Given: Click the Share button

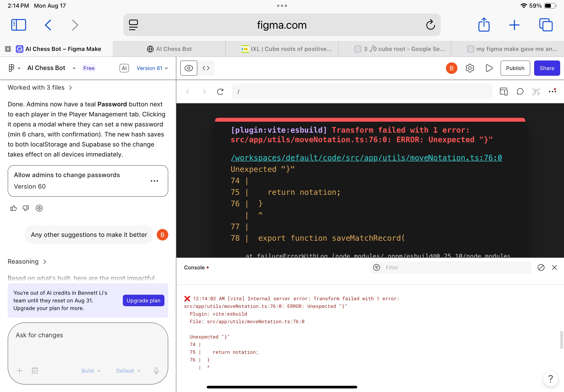Looking at the screenshot, I should 547,68.
